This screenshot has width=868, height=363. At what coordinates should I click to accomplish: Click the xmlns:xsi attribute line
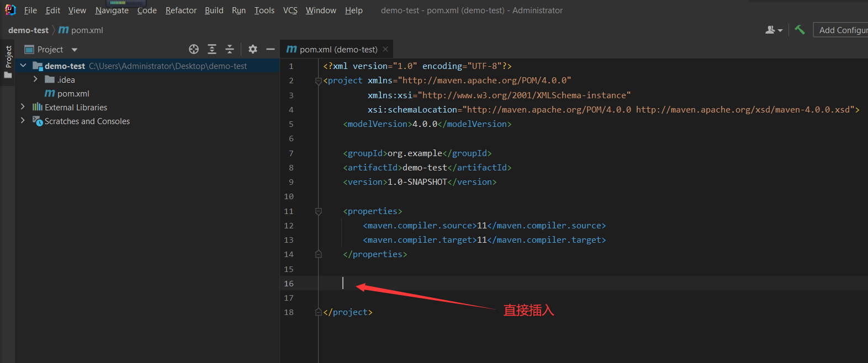499,95
